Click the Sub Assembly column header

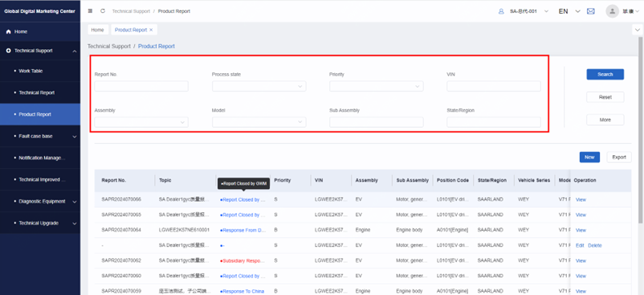(x=413, y=180)
